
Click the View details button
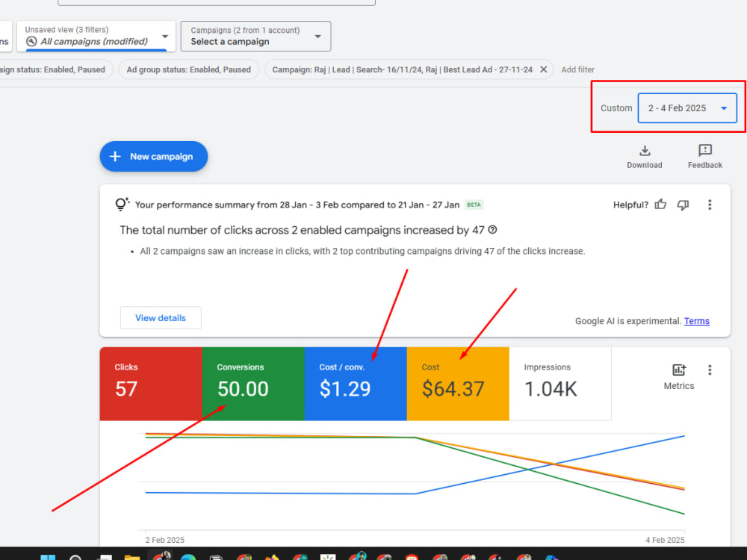tap(161, 317)
